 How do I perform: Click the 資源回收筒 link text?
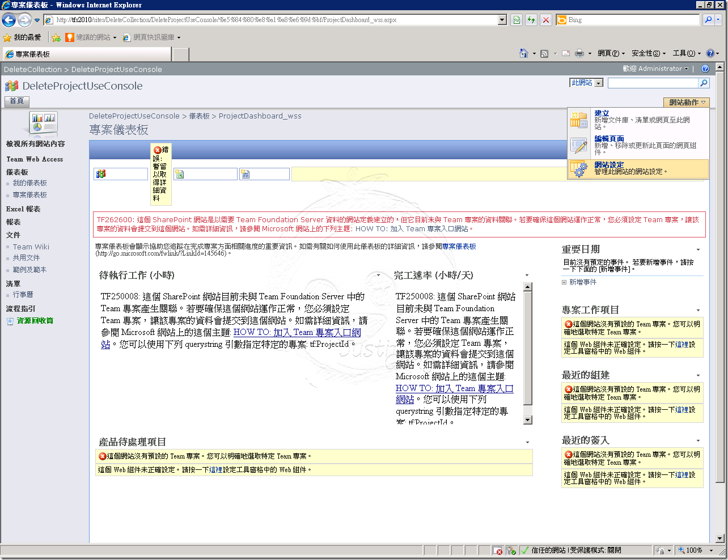point(35,321)
